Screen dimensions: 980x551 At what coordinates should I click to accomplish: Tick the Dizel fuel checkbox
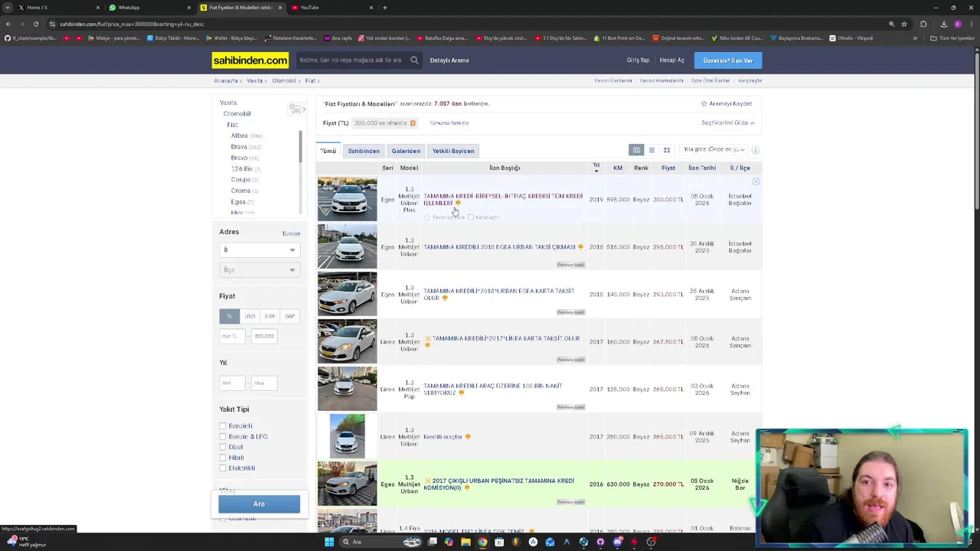coord(223,447)
